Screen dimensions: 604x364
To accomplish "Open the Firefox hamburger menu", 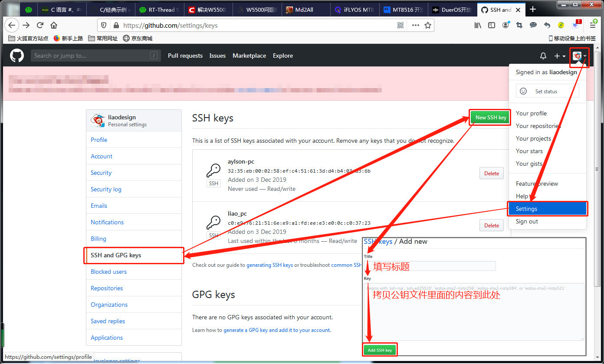I will (x=593, y=25).
